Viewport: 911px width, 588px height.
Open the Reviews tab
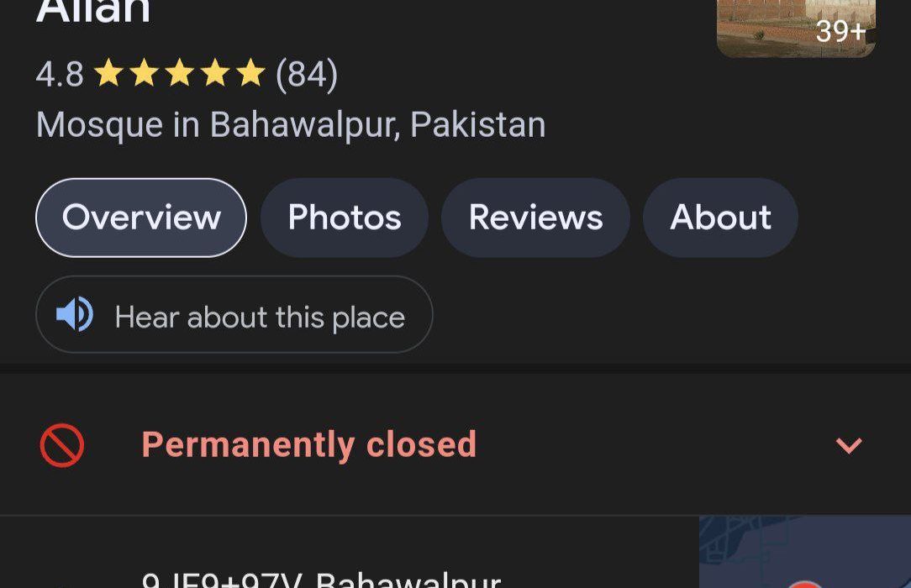coord(535,218)
